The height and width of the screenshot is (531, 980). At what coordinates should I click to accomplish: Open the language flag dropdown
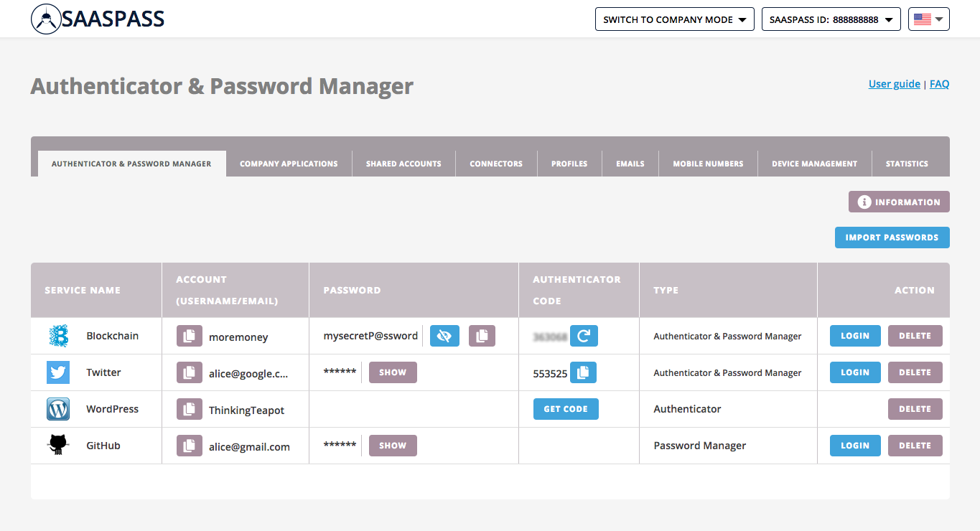click(928, 19)
